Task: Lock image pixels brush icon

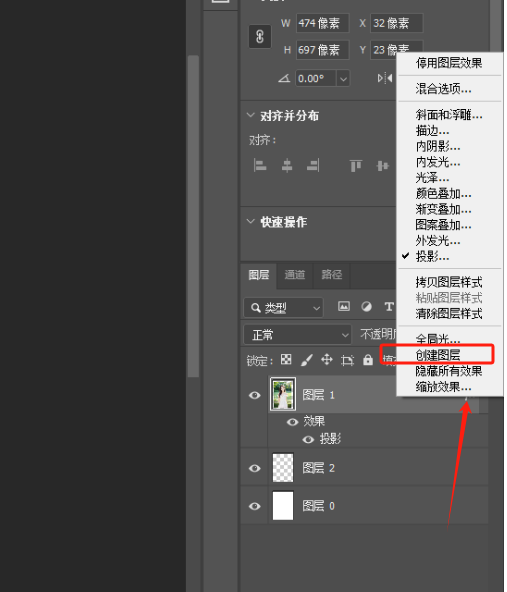Action: [307, 360]
